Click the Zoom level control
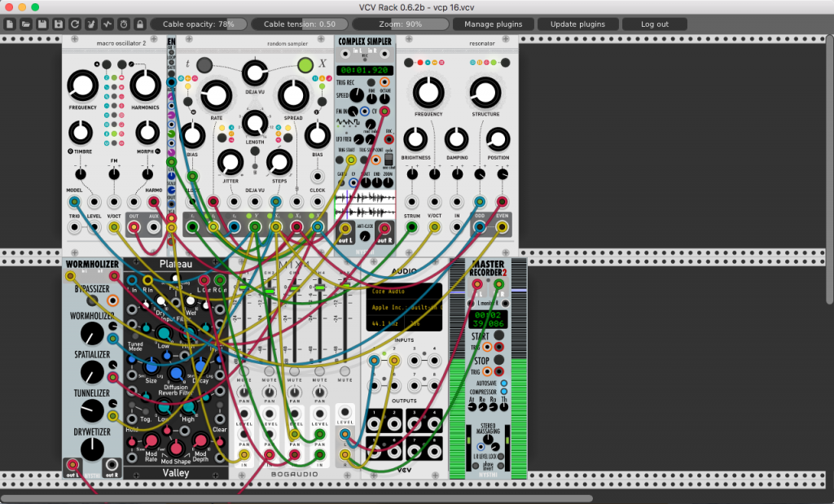The width and height of the screenshot is (834, 504). coord(401,24)
